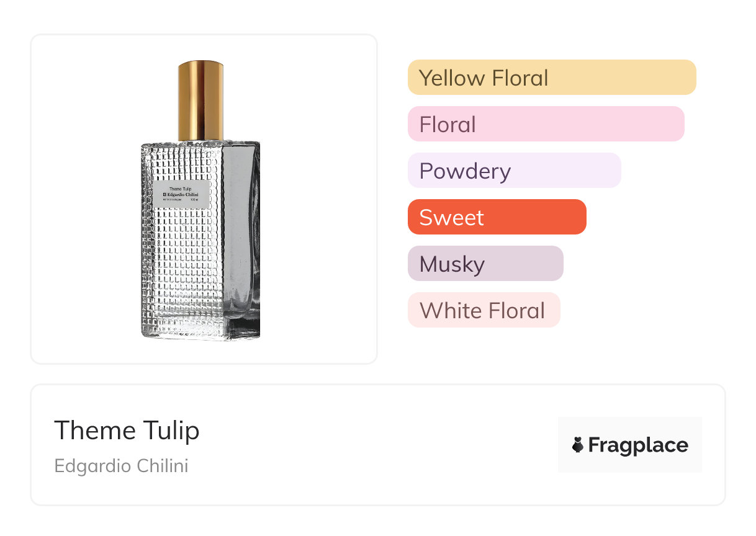Click the orange Sweet accord bar

[497, 217]
